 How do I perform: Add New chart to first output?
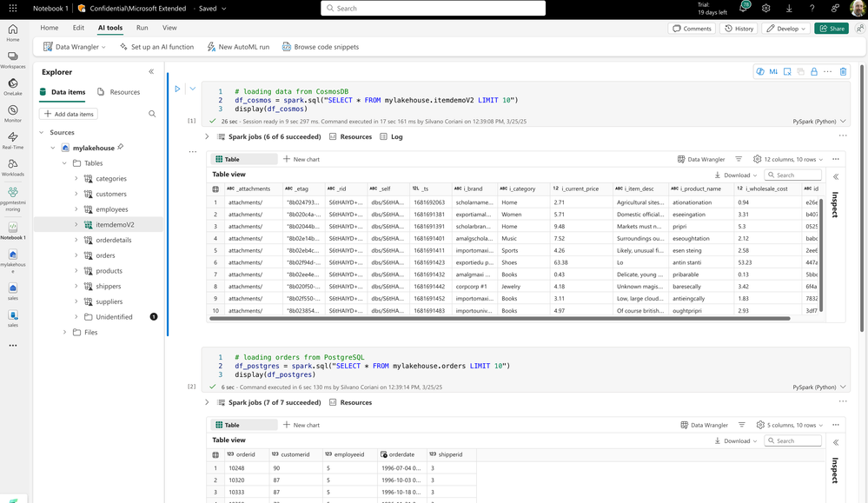[301, 159]
